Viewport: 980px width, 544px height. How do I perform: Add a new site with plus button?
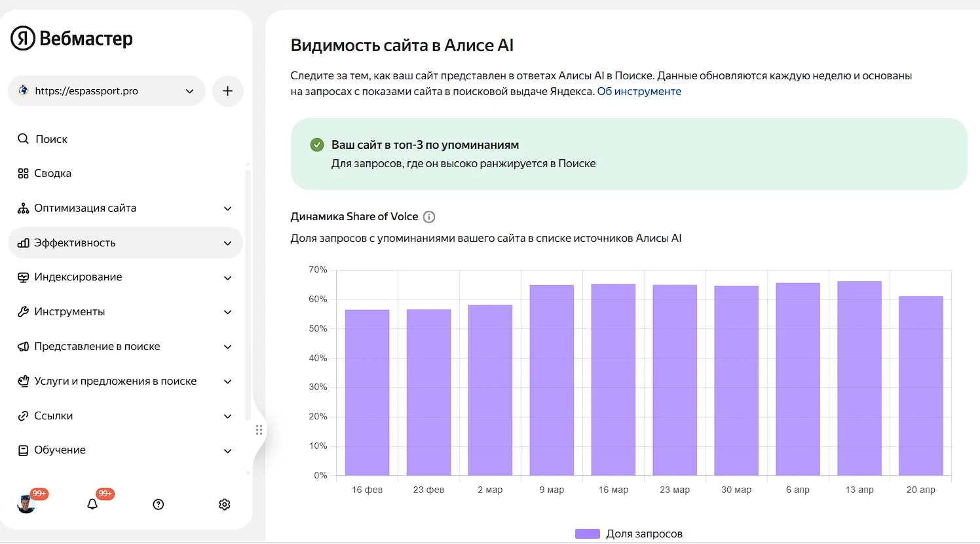(228, 91)
